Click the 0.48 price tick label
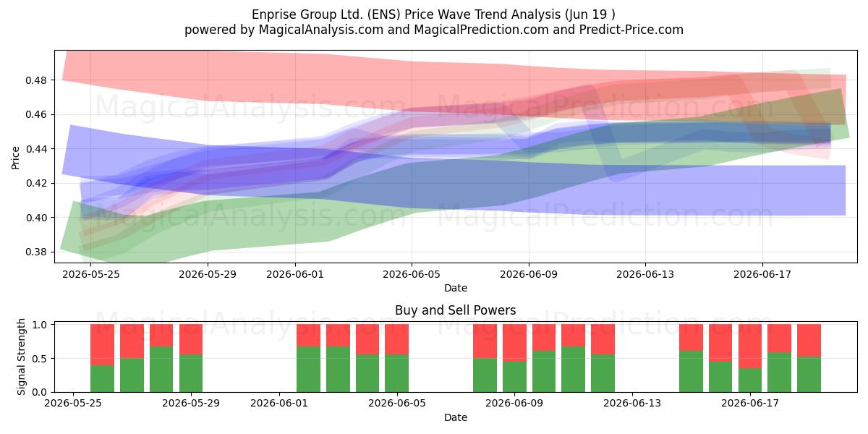This screenshot has width=868, height=434. 38,80
